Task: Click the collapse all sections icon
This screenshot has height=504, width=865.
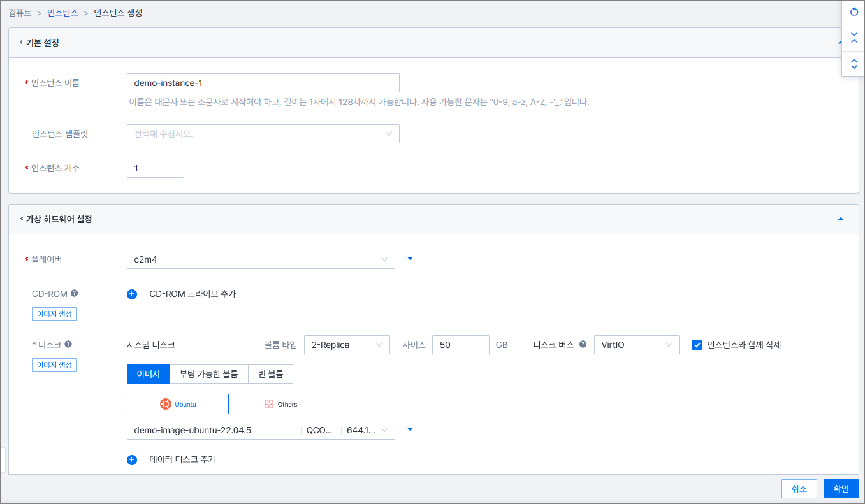Action: (854, 37)
